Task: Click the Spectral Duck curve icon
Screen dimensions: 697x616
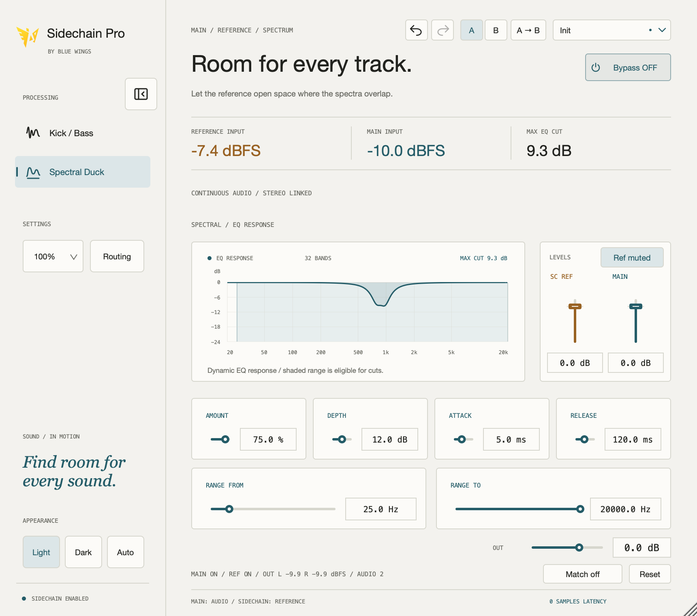Action: [x=33, y=172]
